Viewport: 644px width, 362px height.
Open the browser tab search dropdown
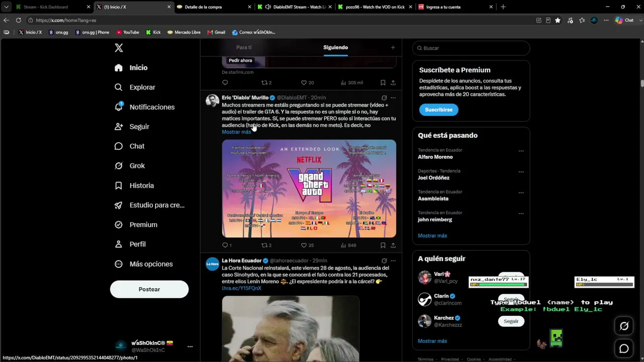(6, 7)
